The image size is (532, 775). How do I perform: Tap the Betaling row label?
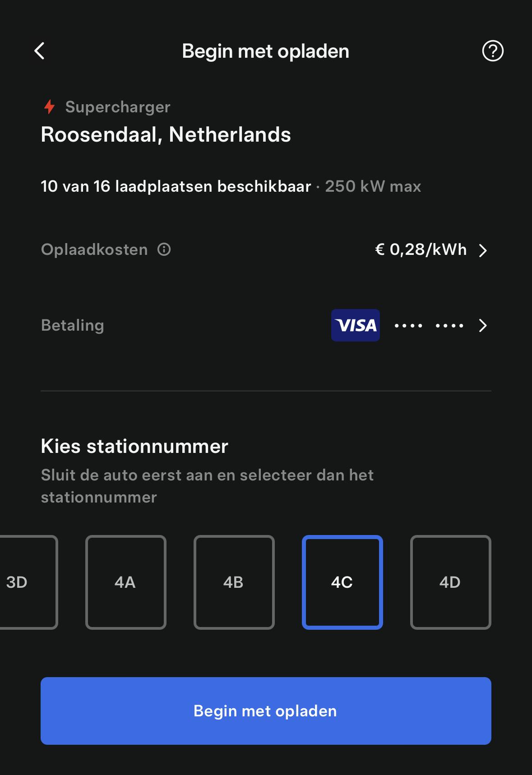[73, 325]
